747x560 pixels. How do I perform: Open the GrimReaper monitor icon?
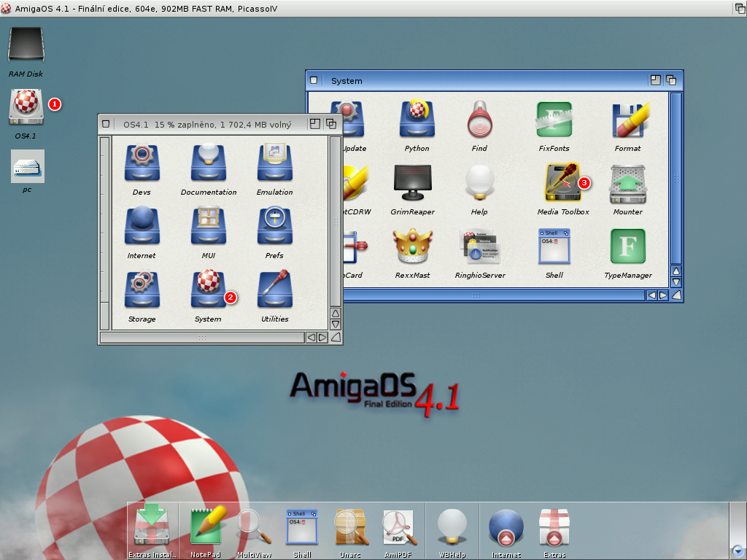[x=412, y=182]
